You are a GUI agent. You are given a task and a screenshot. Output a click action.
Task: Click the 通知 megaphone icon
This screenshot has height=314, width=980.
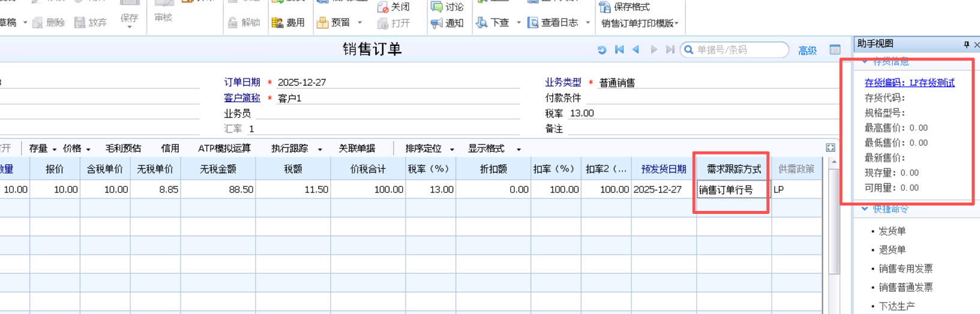[437, 23]
